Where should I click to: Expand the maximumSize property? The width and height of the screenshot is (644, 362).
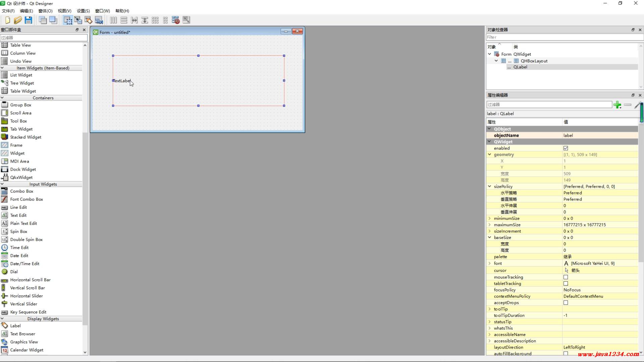[x=489, y=225]
